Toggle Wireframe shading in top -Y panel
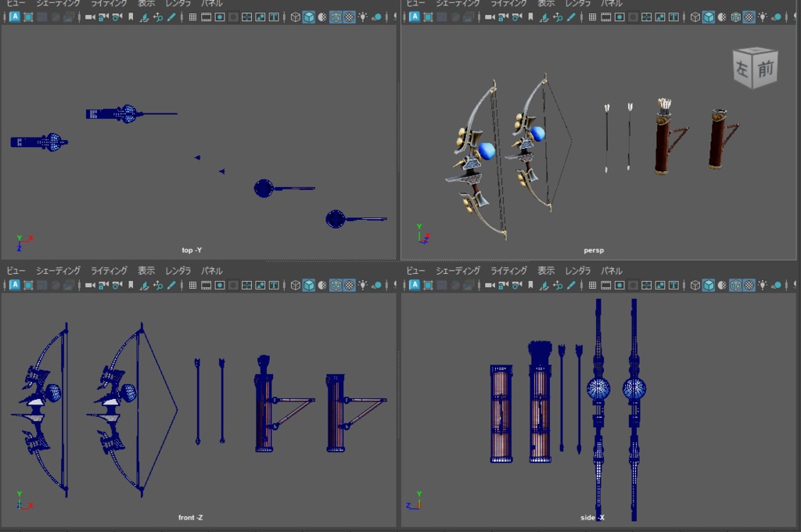This screenshot has height=532, width=801. click(x=295, y=17)
